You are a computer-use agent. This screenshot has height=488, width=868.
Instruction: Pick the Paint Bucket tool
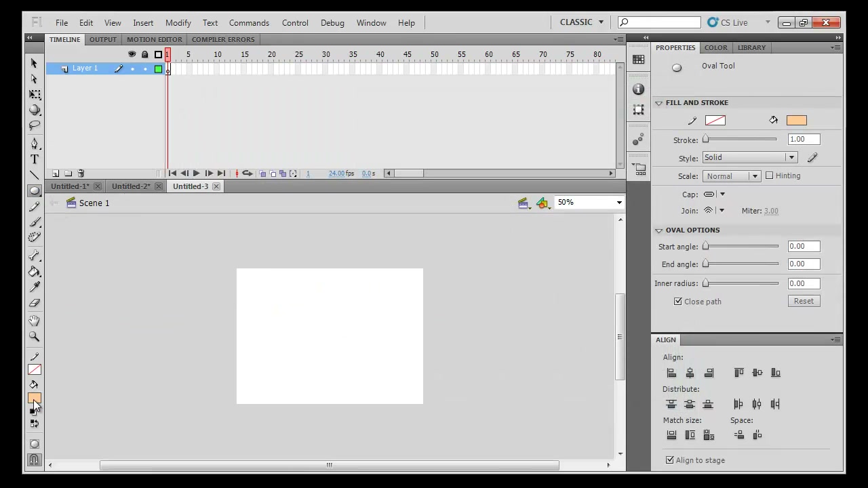(x=35, y=272)
